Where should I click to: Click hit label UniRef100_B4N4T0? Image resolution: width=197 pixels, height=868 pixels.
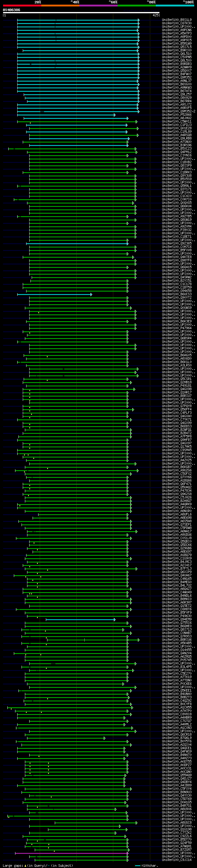tap(177, 754)
